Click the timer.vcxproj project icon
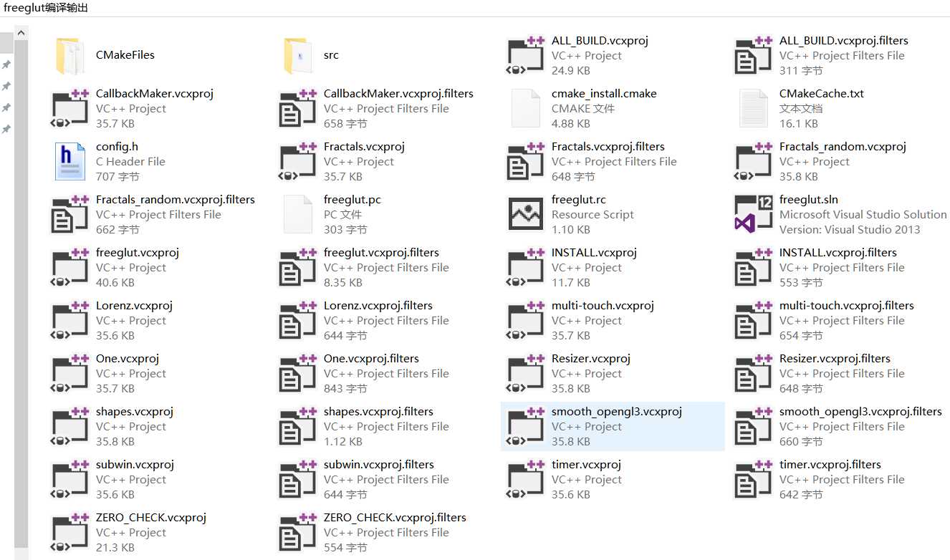950x560 pixels. point(526,480)
